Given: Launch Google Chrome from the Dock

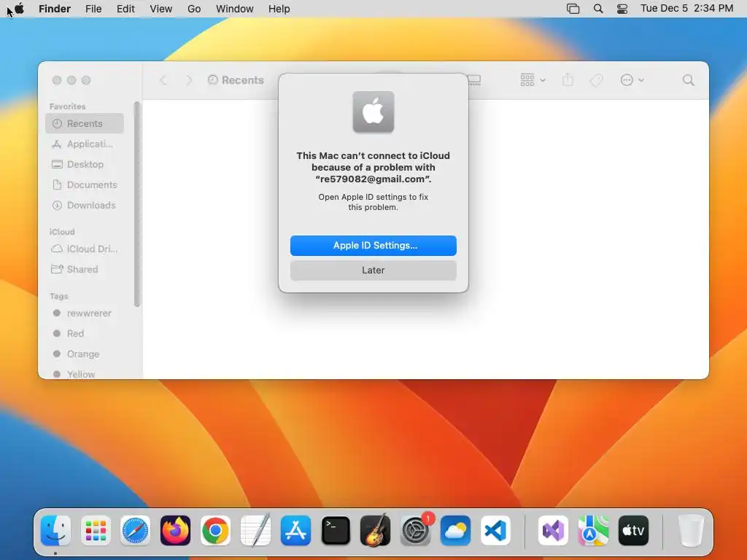Looking at the screenshot, I should (x=215, y=531).
